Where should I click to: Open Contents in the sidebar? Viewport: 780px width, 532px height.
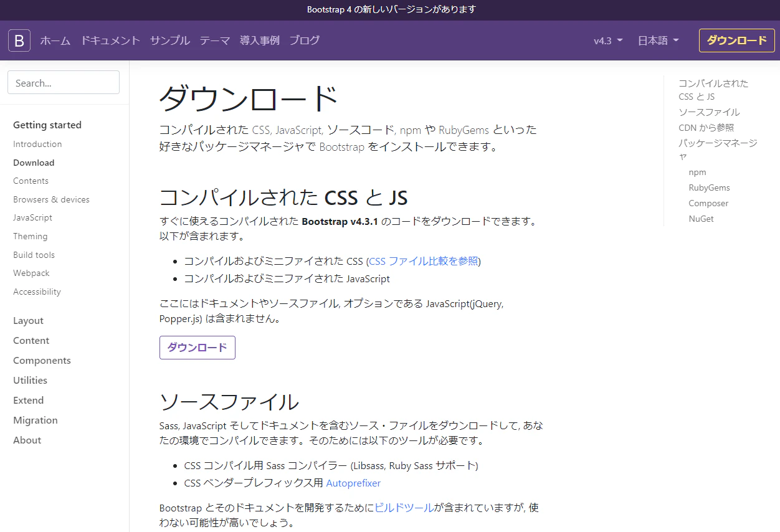click(x=31, y=181)
